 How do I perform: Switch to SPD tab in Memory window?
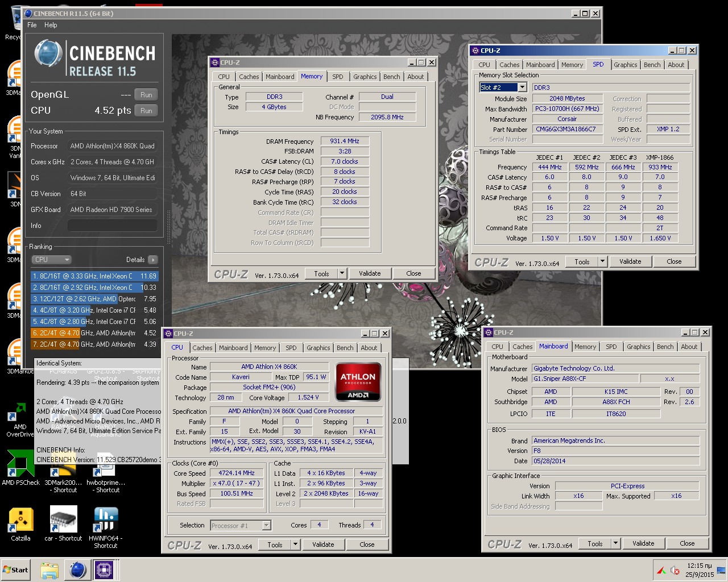tap(338, 77)
